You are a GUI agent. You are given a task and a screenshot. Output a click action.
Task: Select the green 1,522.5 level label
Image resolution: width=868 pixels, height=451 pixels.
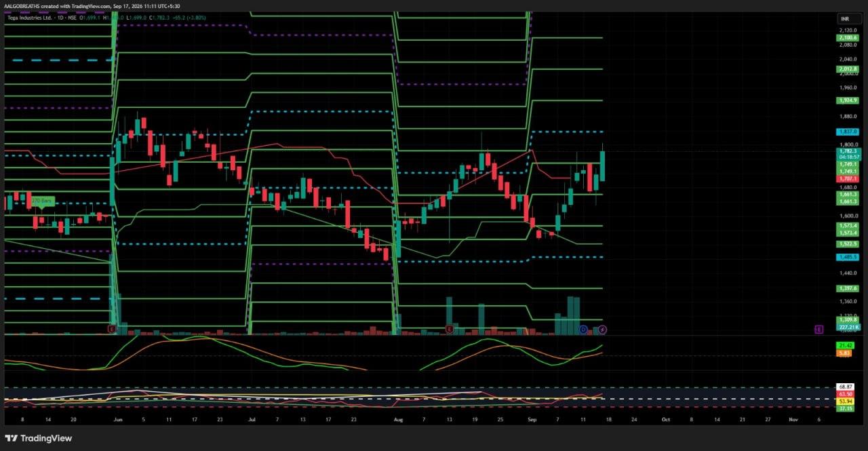(x=848, y=243)
